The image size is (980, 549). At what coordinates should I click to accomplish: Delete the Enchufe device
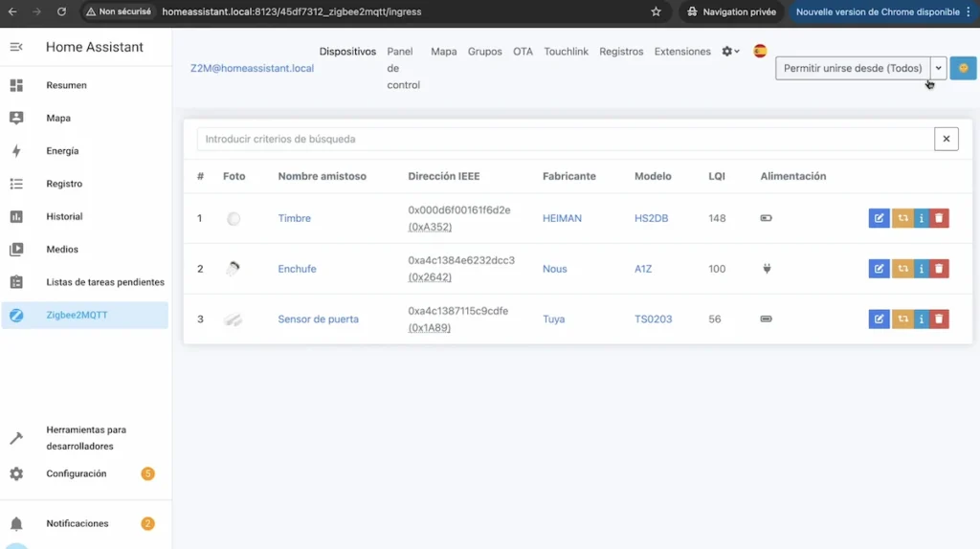point(939,269)
